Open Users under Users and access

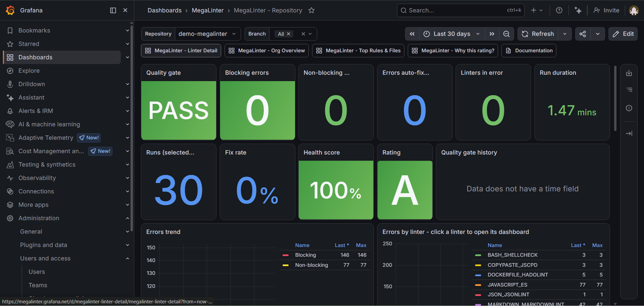point(37,272)
